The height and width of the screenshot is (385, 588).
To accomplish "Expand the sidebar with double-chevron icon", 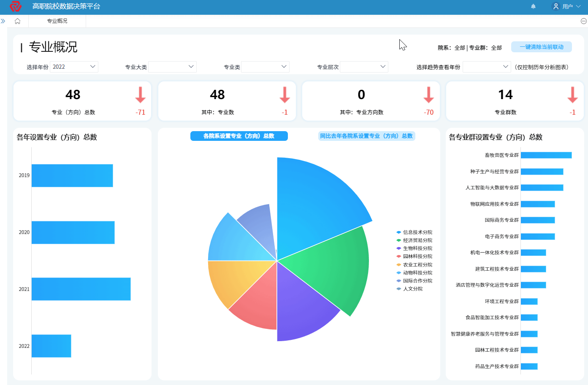I will pyautogui.click(x=3, y=21).
